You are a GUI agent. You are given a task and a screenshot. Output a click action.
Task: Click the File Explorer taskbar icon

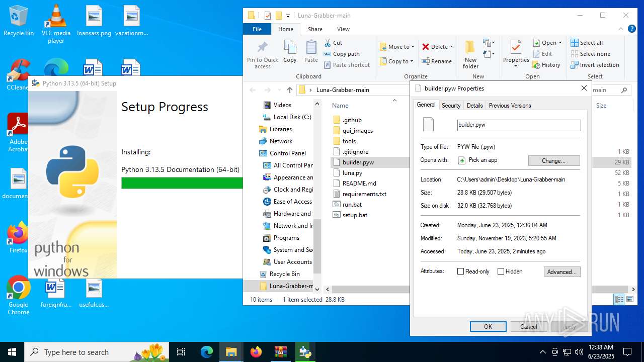[231, 352]
